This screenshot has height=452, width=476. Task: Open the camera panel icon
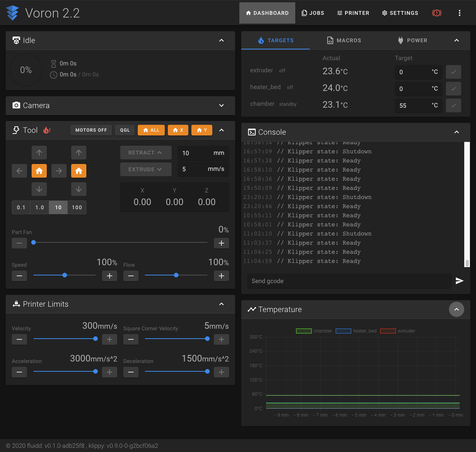pyautogui.click(x=16, y=105)
